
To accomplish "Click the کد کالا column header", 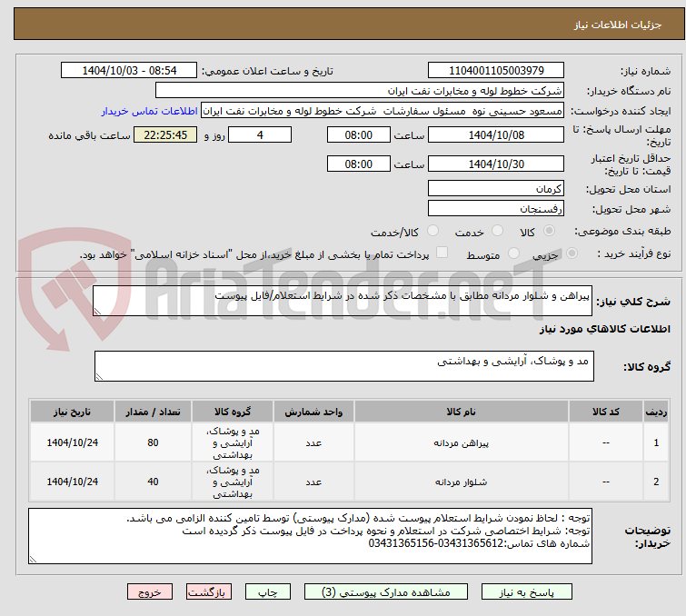I will coord(605,412).
